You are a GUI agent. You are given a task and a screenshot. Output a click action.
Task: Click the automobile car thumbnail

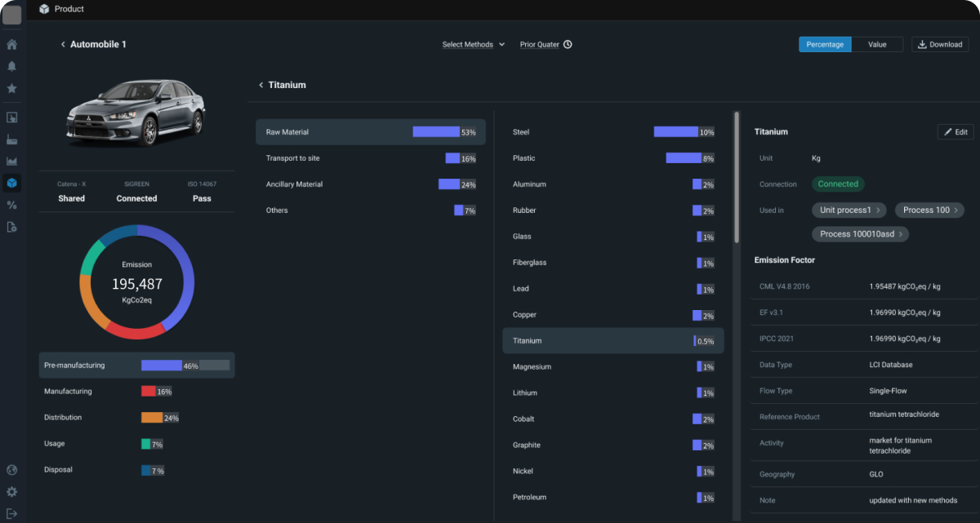(x=136, y=113)
